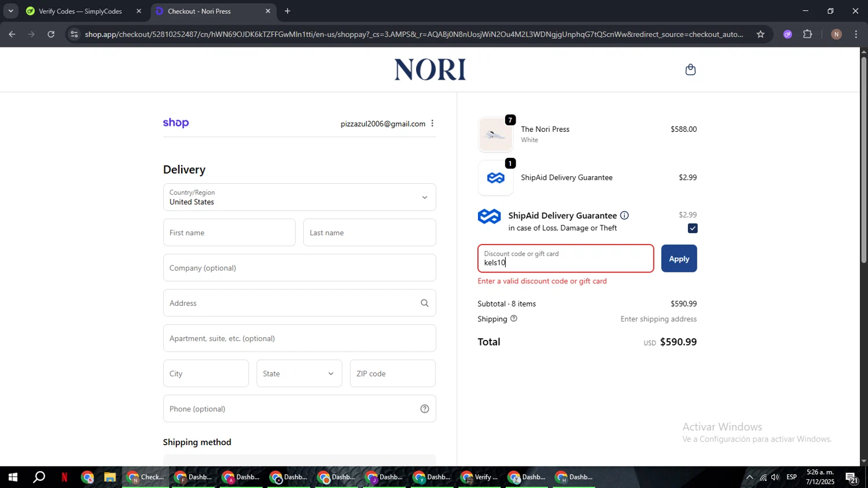Click the NORI store logo

tap(430, 70)
